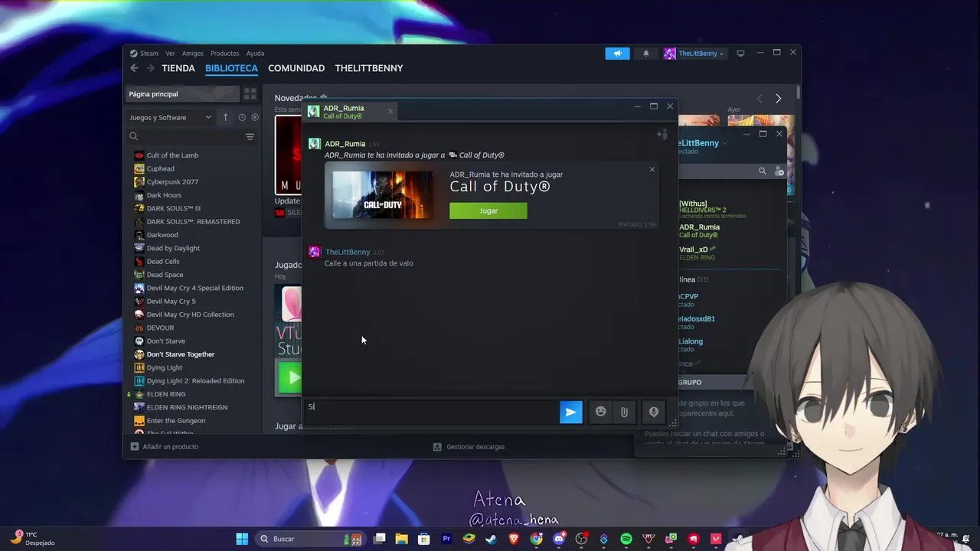Select Don't Starve Together in library
The width and height of the screenshot is (980, 551).
(x=181, y=354)
